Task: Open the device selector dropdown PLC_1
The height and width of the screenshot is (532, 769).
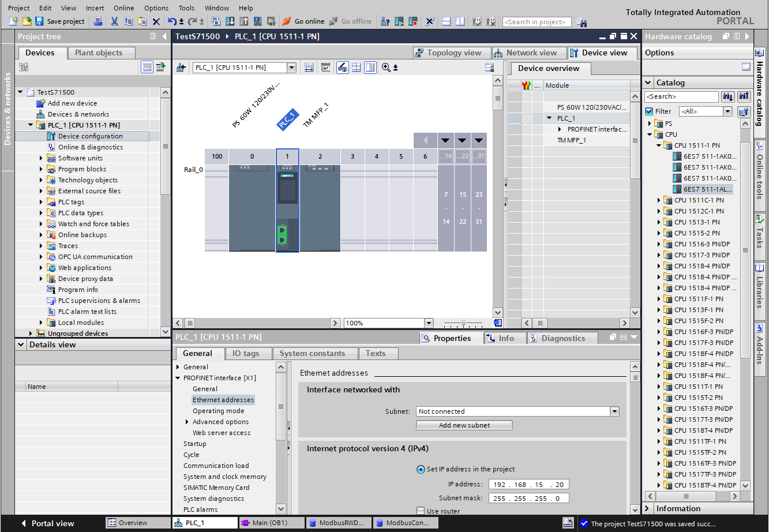Action: (291, 68)
